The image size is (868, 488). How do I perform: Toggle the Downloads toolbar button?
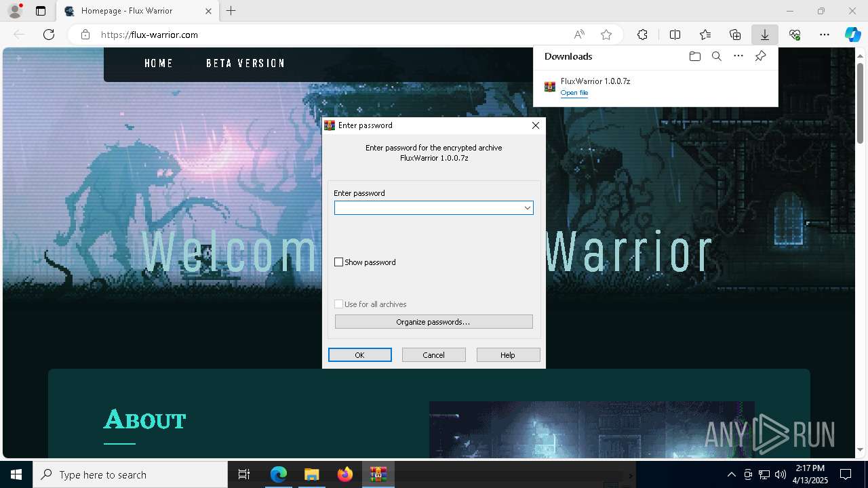coord(765,35)
